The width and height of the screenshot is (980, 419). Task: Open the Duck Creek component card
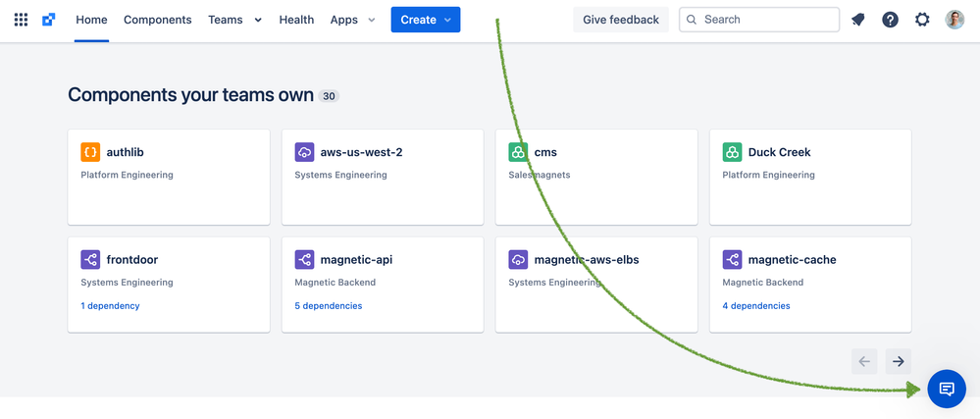coord(810,177)
